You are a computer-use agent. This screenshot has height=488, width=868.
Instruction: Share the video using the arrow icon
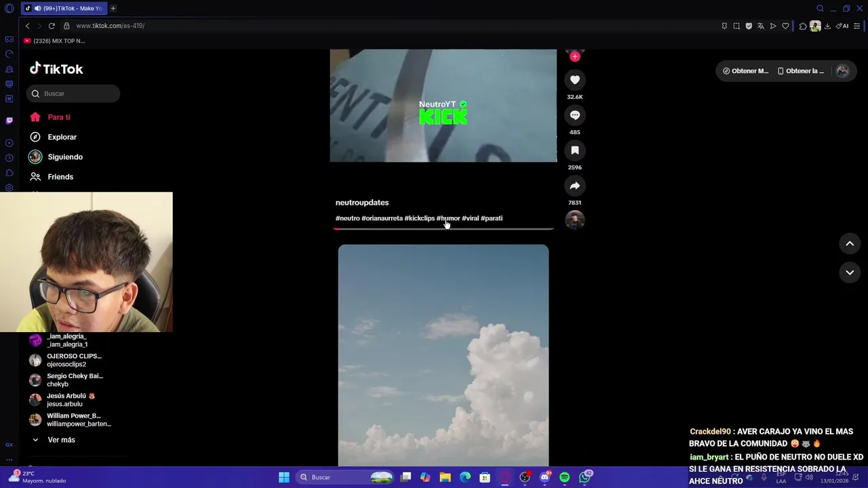click(575, 186)
